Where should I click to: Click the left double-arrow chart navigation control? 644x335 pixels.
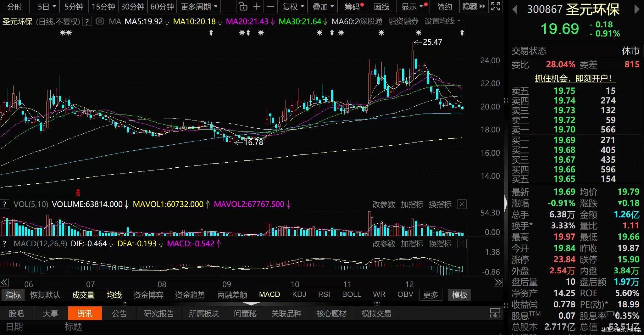coord(4,282)
